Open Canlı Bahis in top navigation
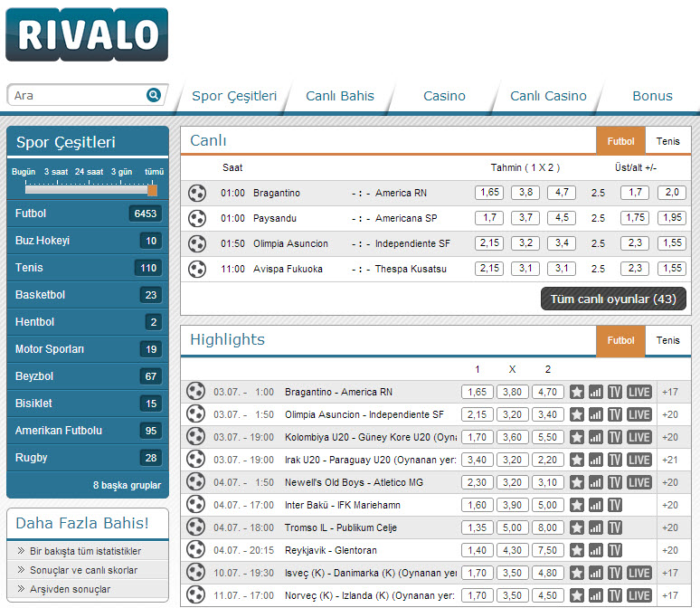 pyautogui.click(x=340, y=96)
